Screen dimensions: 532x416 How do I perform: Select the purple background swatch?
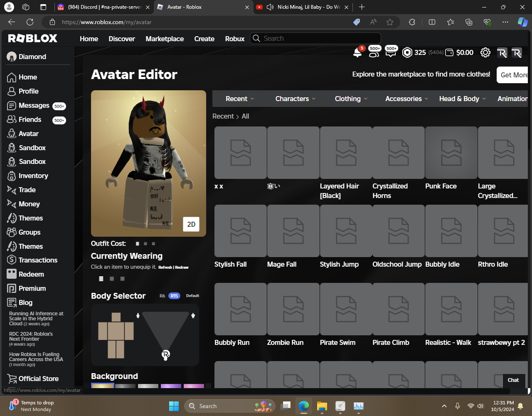[171, 386]
